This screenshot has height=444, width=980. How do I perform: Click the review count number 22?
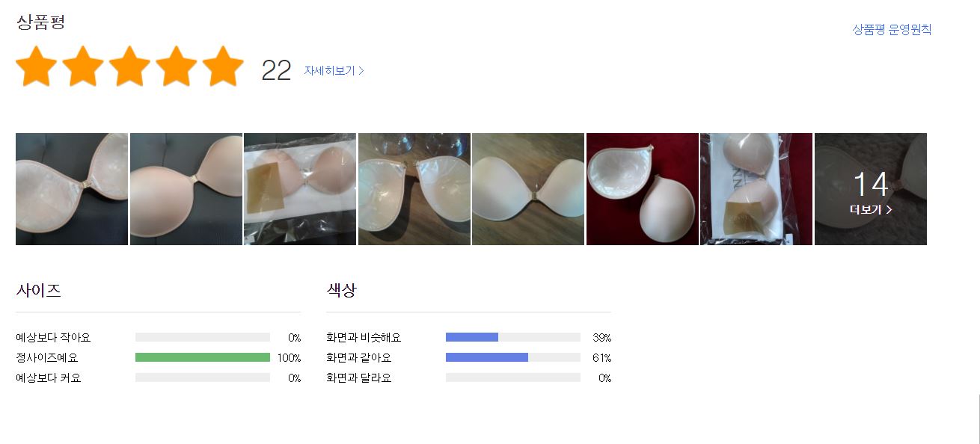click(276, 70)
